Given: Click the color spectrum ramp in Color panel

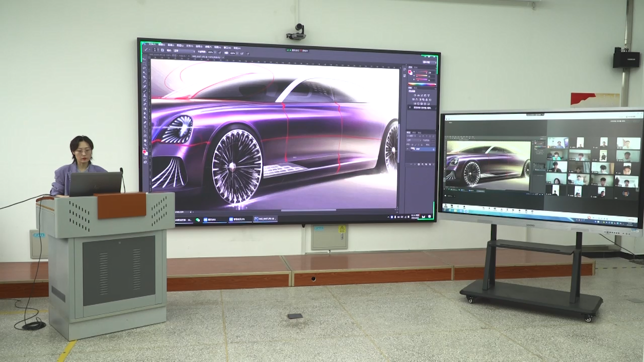Looking at the screenshot, I should (x=422, y=85).
